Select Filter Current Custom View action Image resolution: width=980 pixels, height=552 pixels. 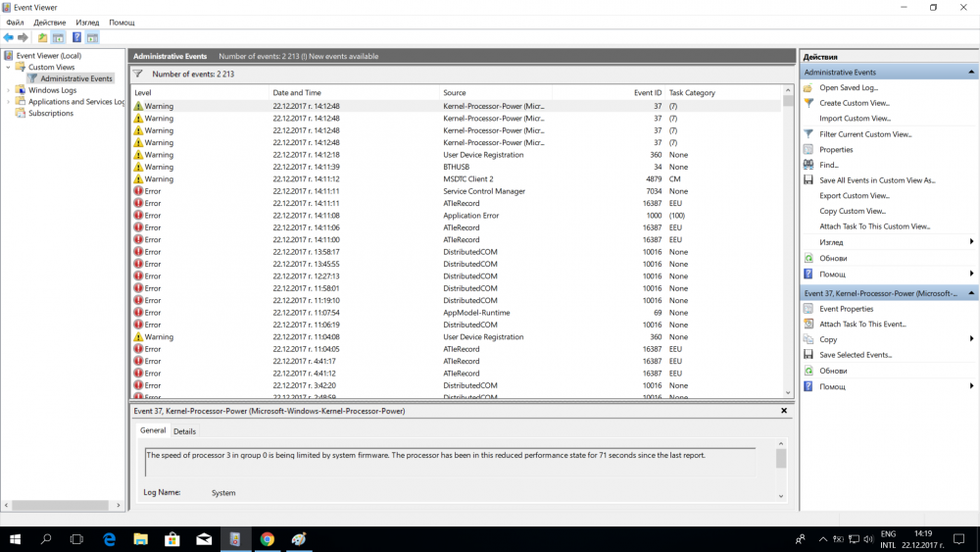coord(865,133)
